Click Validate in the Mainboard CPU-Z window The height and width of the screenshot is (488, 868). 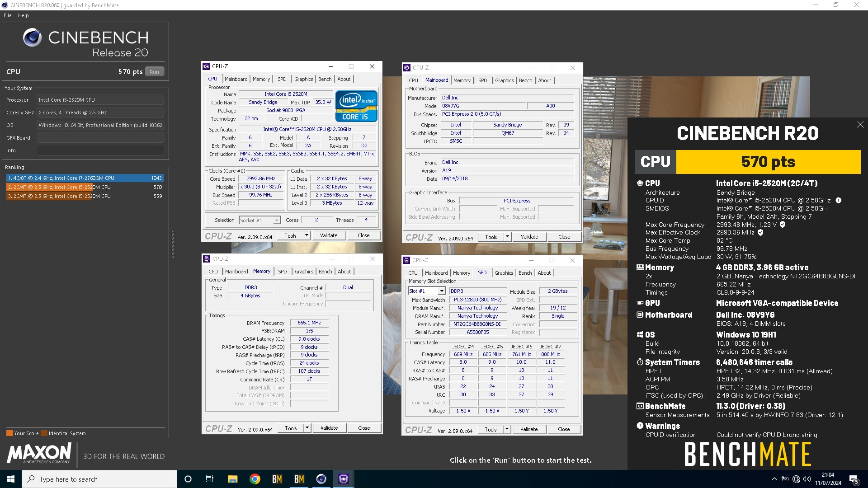pos(529,237)
